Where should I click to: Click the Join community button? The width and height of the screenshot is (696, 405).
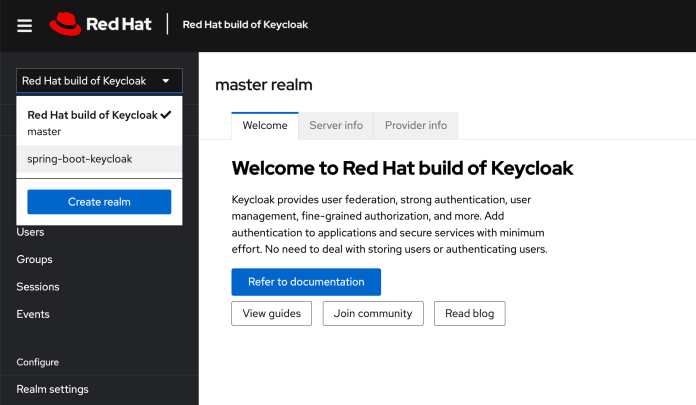(x=373, y=313)
